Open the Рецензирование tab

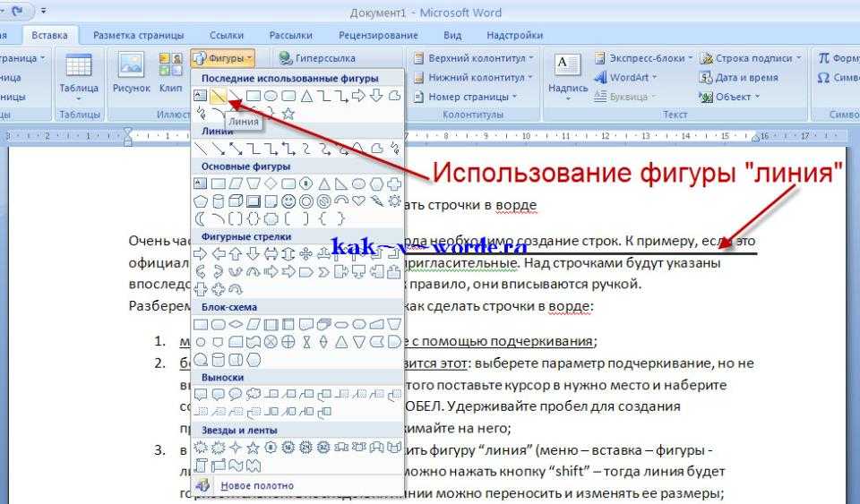(378, 35)
